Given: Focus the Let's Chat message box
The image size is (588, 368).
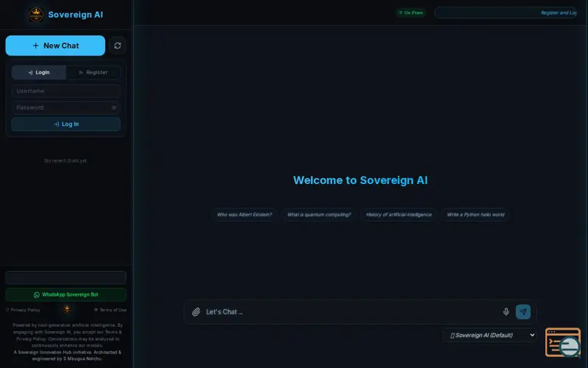Looking at the screenshot, I should [351, 312].
